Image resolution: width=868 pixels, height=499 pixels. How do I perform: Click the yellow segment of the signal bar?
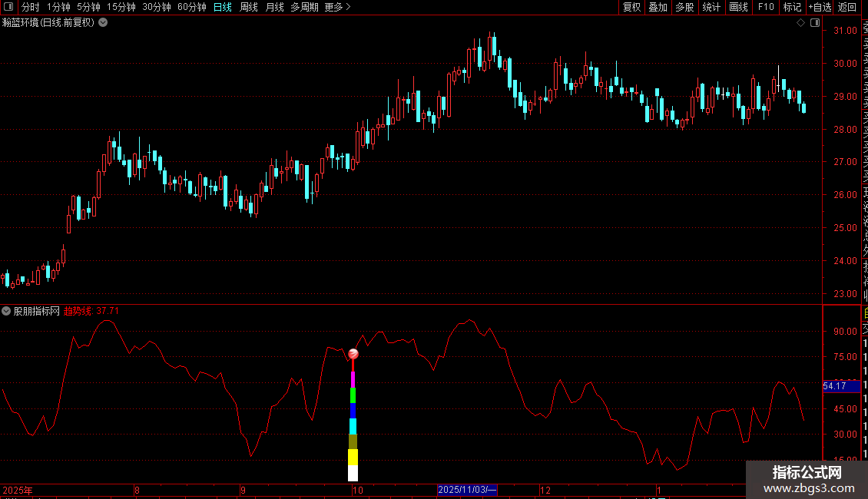353,457
